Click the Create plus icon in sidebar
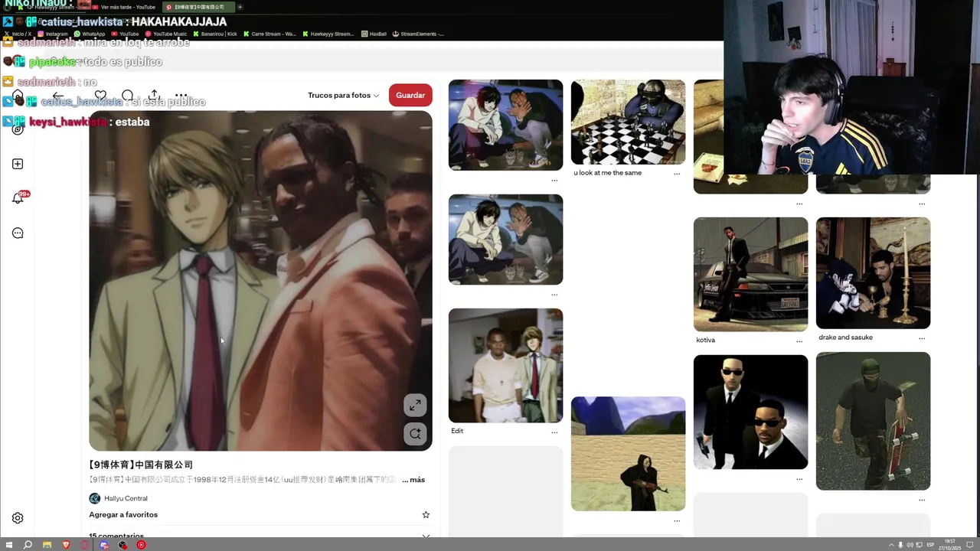This screenshot has height=551, width=980. coord(18,164)
